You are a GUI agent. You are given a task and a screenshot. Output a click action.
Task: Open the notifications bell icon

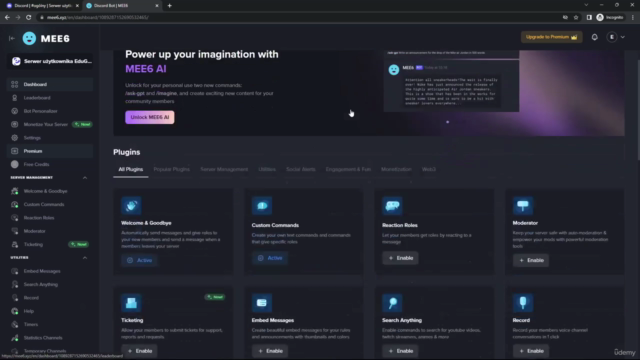pos(594,37)
